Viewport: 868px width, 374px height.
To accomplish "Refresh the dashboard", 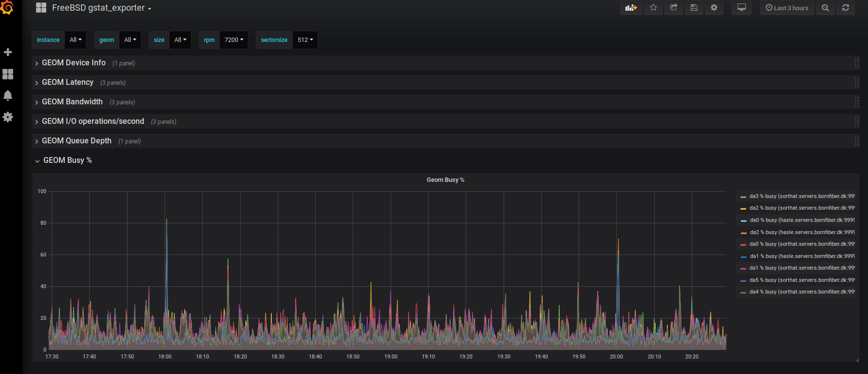I will [x=846, y=8].
